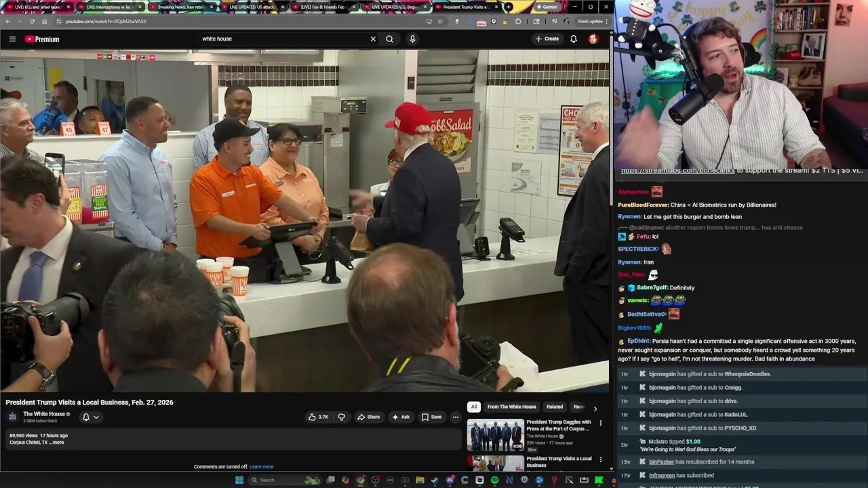Open the YouTube account avatar menu
The height and width of the screenshot is (488, 868).
pyautogui.click(x=593, y=39)
